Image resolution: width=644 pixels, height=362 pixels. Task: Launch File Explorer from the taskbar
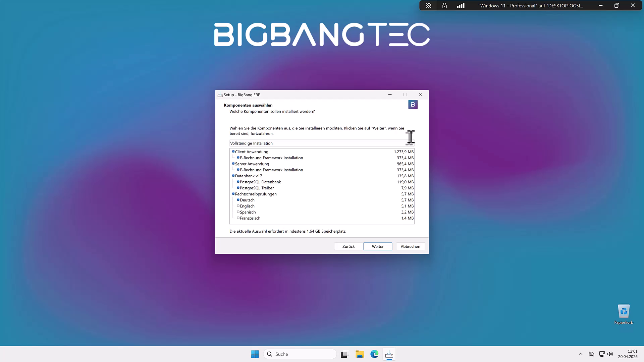[360, 354]
